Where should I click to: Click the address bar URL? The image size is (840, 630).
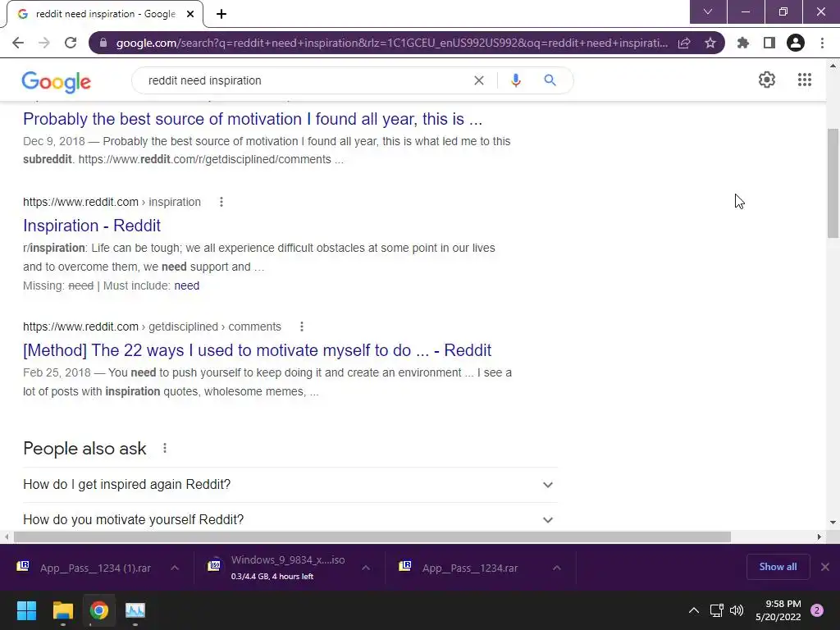(x=391, y=43)
